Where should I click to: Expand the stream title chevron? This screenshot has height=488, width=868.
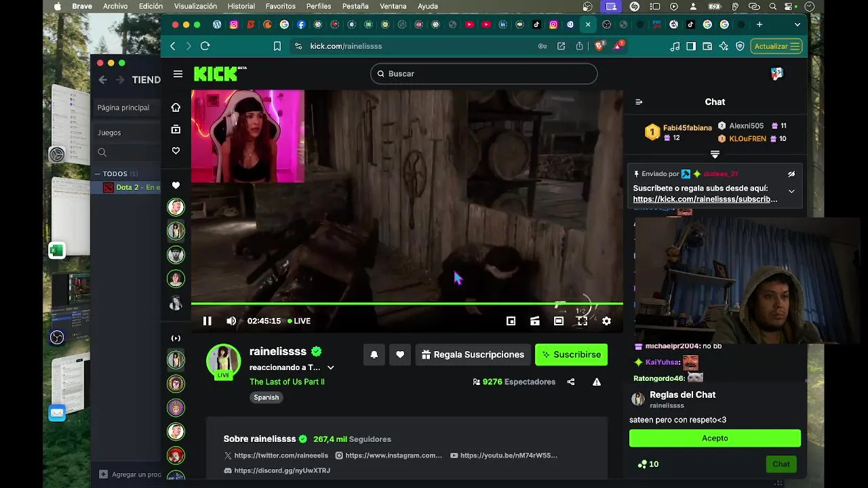click(x=331, y=367)
